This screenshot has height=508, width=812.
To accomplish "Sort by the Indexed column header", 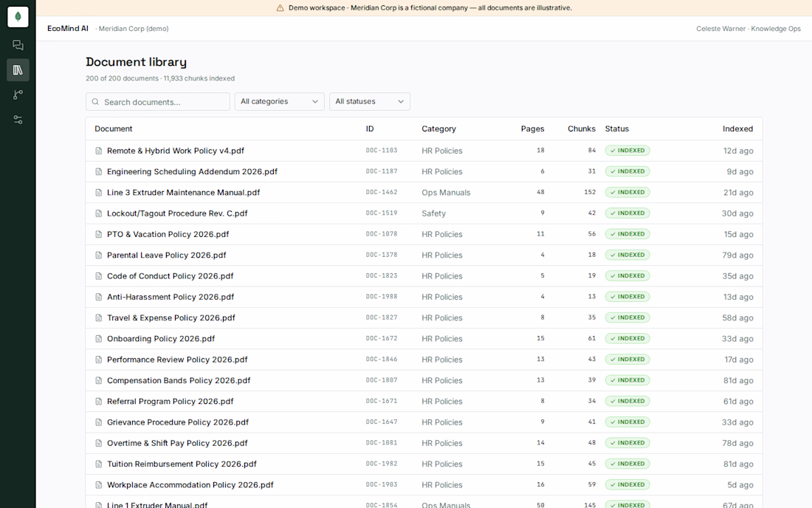I will tap(737, 129).
